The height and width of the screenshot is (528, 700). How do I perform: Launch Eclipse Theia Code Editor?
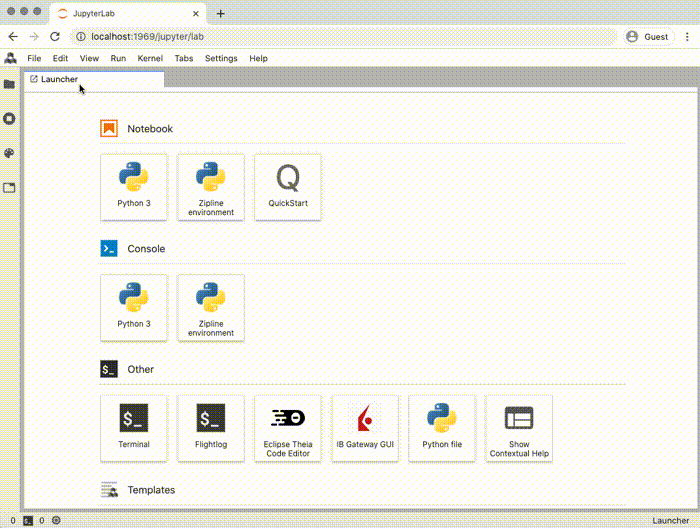pos(287,428)
